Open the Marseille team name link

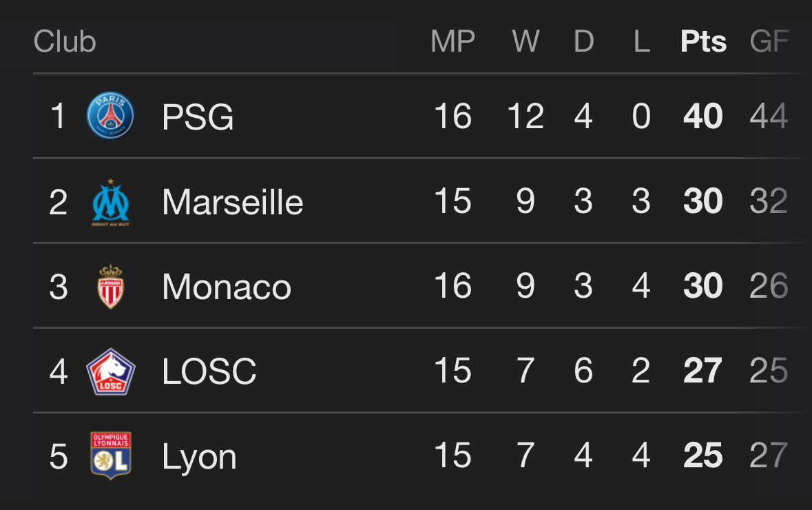233,202
